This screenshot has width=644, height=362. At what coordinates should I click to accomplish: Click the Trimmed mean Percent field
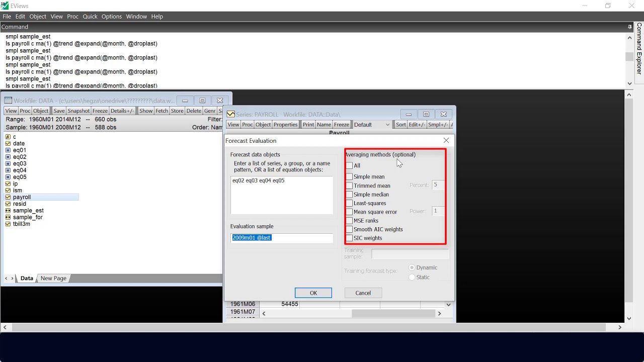pyautogui.click(x=438, y=185)
